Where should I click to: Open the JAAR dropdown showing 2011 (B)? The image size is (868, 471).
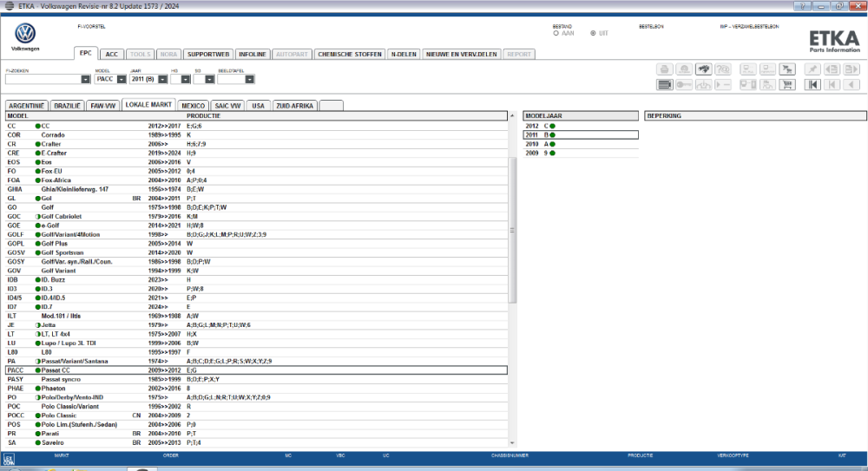pyautogui.click(x=162, y=79)
